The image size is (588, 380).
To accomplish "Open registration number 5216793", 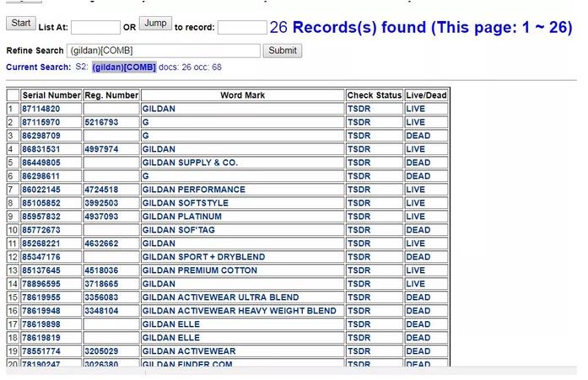I will pyautogui.click(x=101, y=122).
